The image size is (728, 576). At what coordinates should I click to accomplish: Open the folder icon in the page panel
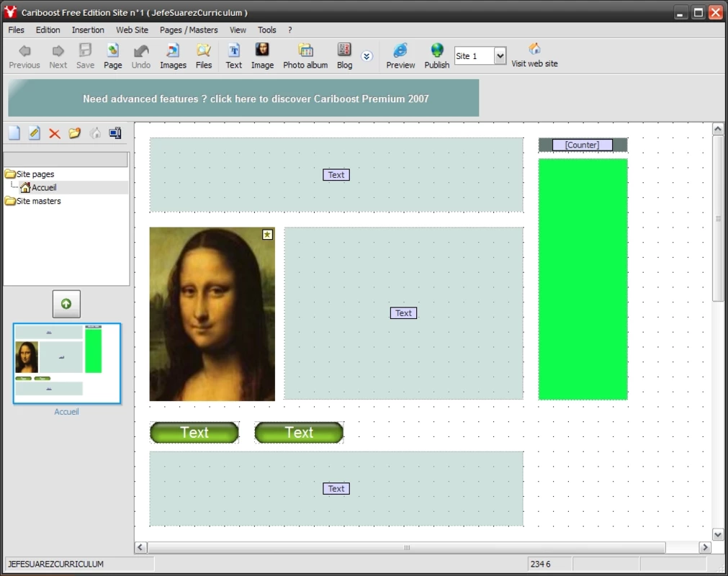(74, 133)
